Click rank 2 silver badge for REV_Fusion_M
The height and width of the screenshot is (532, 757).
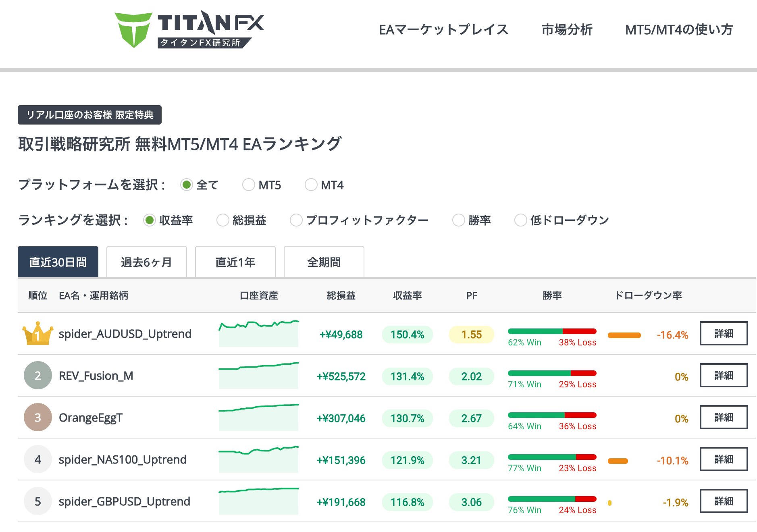tap(37, 375)
